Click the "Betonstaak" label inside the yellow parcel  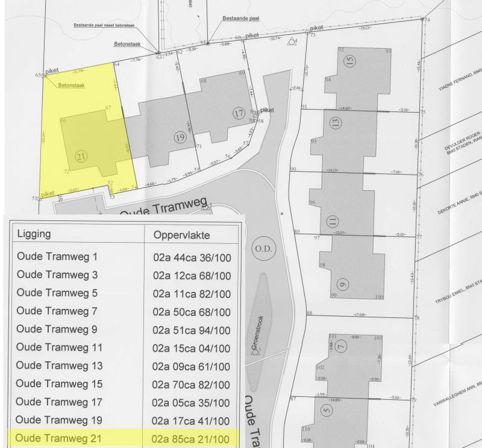coord(71,86)
